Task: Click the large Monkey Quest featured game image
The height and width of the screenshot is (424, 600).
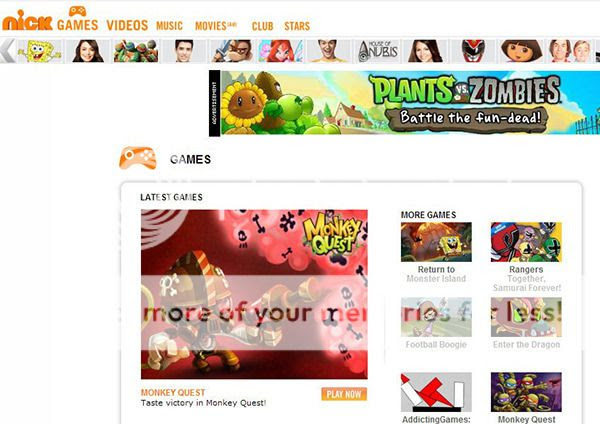Action: click(254, 294)
